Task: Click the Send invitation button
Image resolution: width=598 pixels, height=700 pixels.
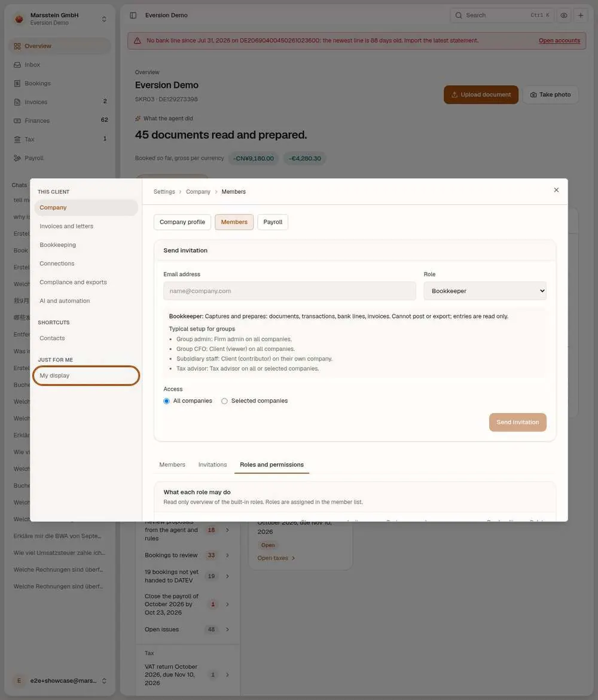Action: point(518,422)
